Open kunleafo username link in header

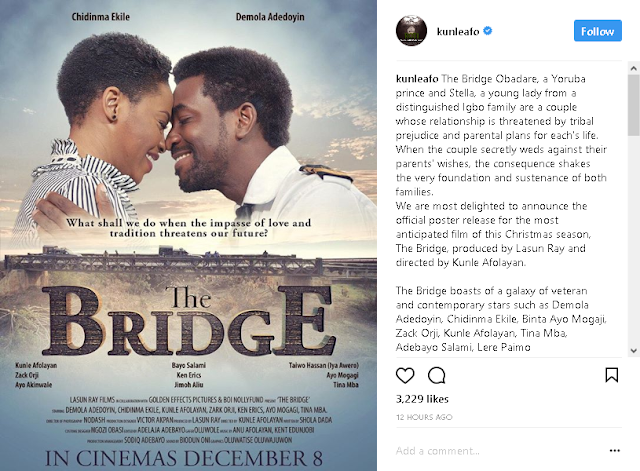tap(458, 31)
